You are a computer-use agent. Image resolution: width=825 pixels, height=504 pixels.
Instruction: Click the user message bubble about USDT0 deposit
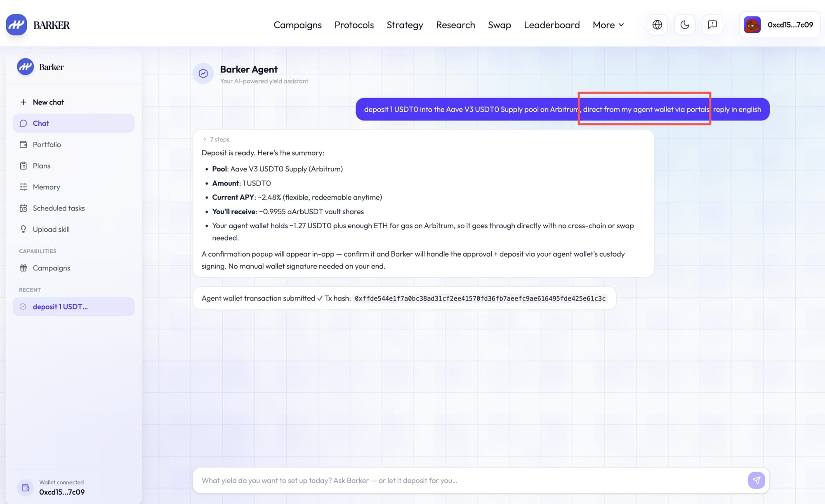(x=563, y=109)
